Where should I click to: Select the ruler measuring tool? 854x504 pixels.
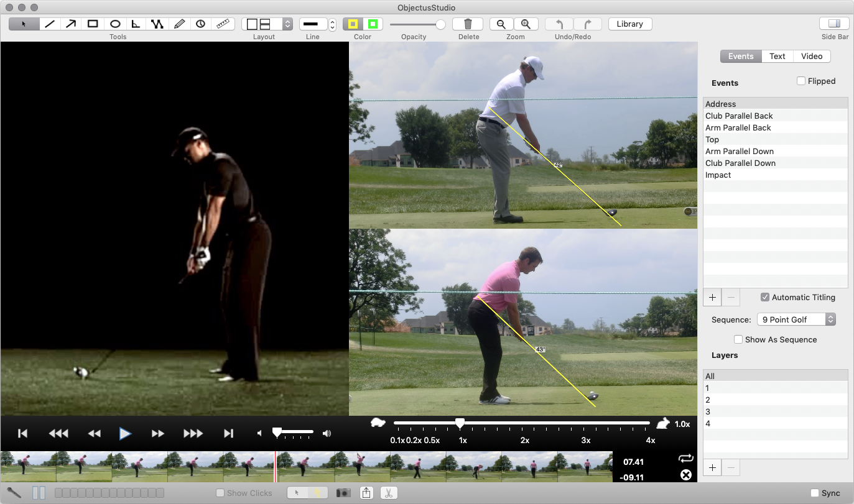(x=223, y=24)
